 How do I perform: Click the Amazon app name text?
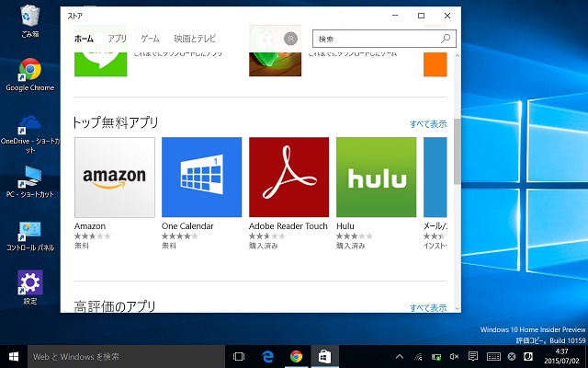90,226
